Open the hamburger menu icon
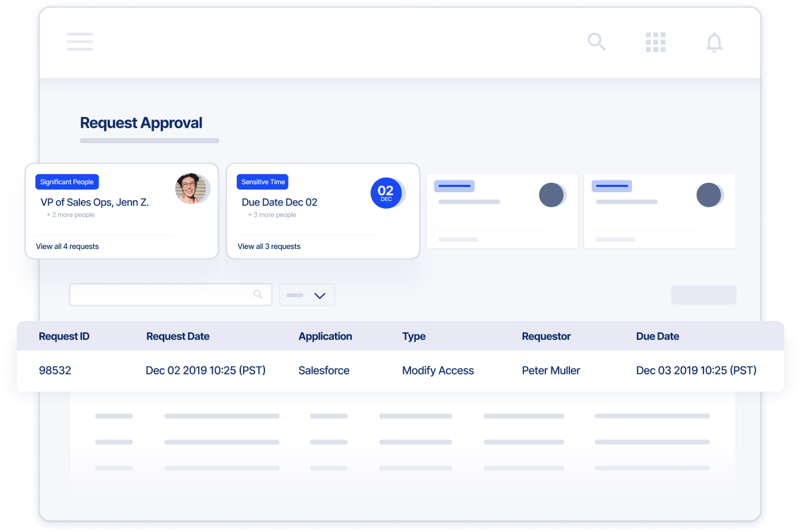This screenshot has width=801, height=532. tap(79, 41)
